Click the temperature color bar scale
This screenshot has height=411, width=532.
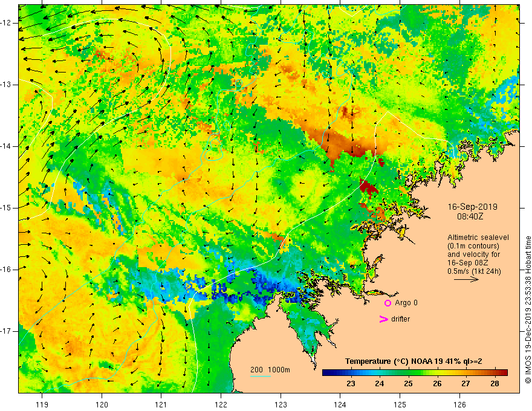pyautogui.click(x=415, y=373)
